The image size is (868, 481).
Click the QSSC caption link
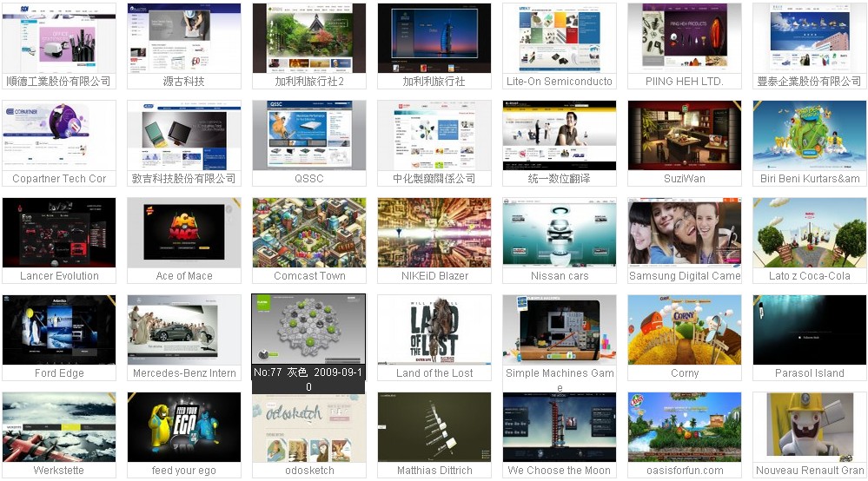309,179
